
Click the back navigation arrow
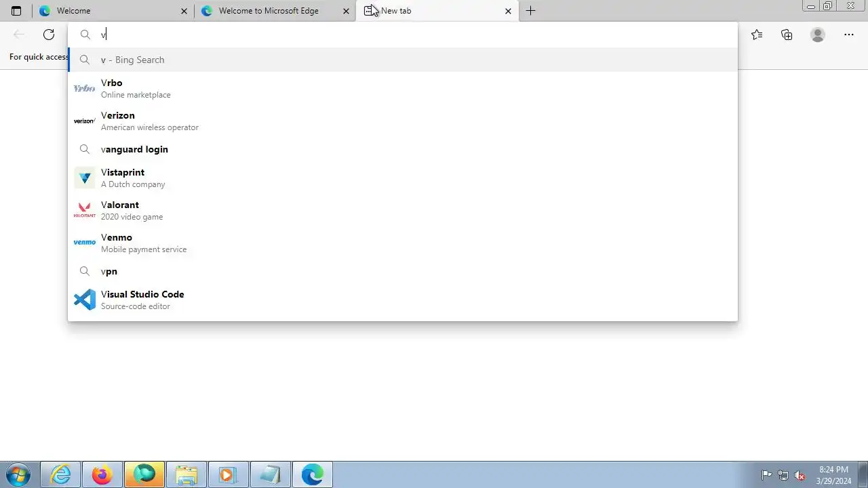[x=19, y=35]
